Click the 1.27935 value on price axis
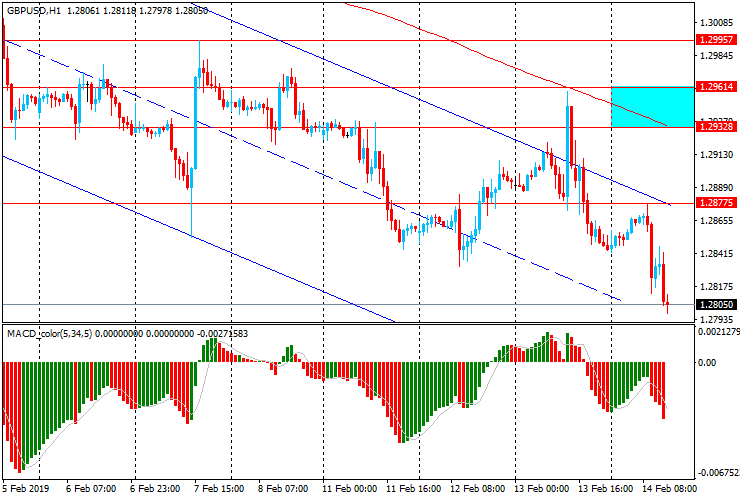This screenshot has height=500, width=740. [716, 320]
